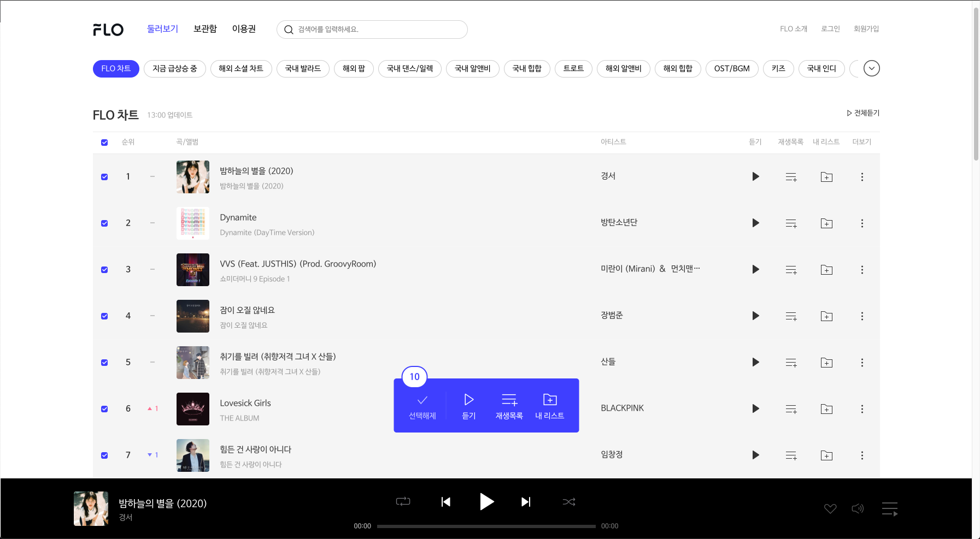
Task: Select the 국내 발라드 chart tab
Action: tap(303, 68)
